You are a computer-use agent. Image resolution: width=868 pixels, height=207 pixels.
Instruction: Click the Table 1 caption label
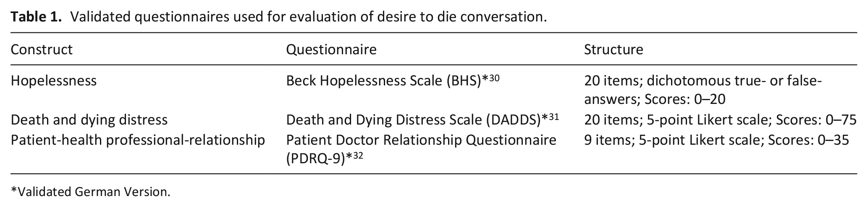tap(36, 17)
